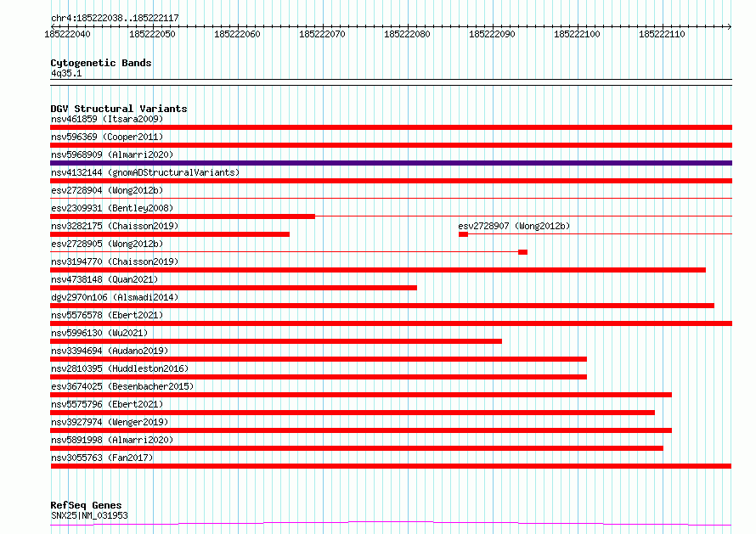Click the DGV Structural Variants track title

click(119, 109)
